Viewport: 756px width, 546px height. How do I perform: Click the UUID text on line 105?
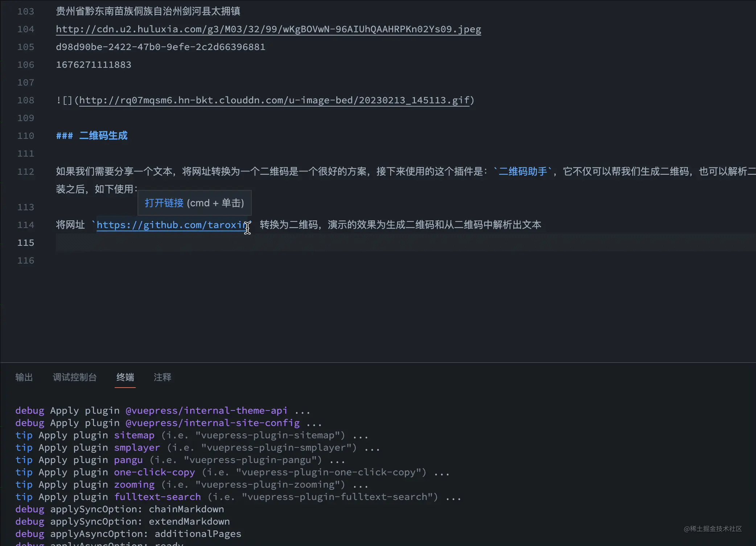[160, 47]
